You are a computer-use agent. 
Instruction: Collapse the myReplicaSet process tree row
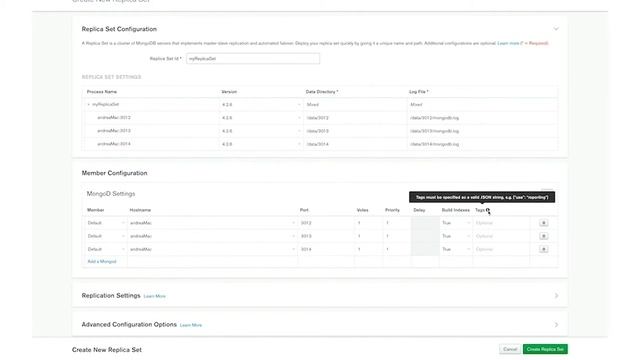89,104
